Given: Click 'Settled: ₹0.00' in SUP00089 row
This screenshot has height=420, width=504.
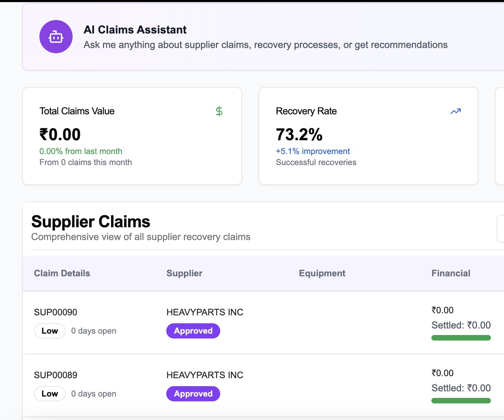Looking at the screenshot, I should (461, 388).
